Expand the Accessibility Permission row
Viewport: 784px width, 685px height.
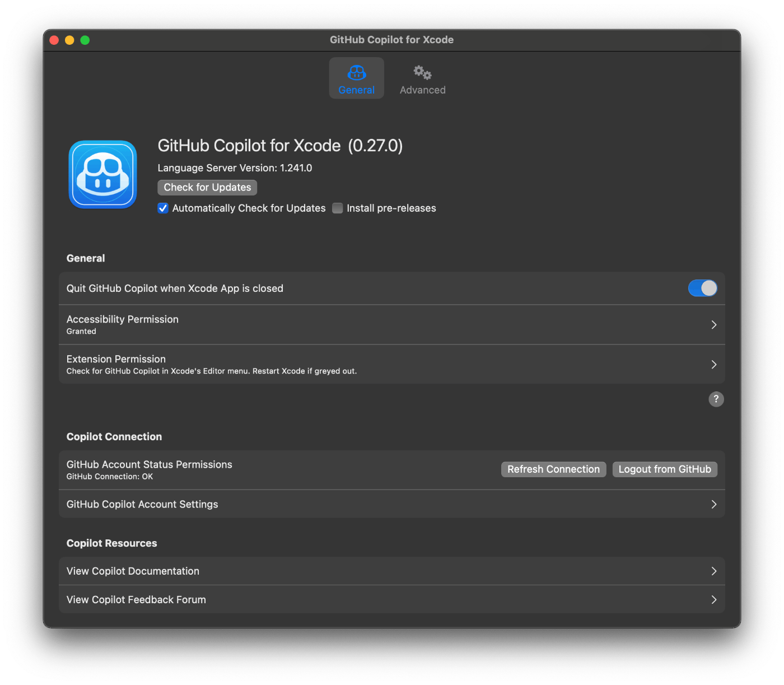[713, 324]
